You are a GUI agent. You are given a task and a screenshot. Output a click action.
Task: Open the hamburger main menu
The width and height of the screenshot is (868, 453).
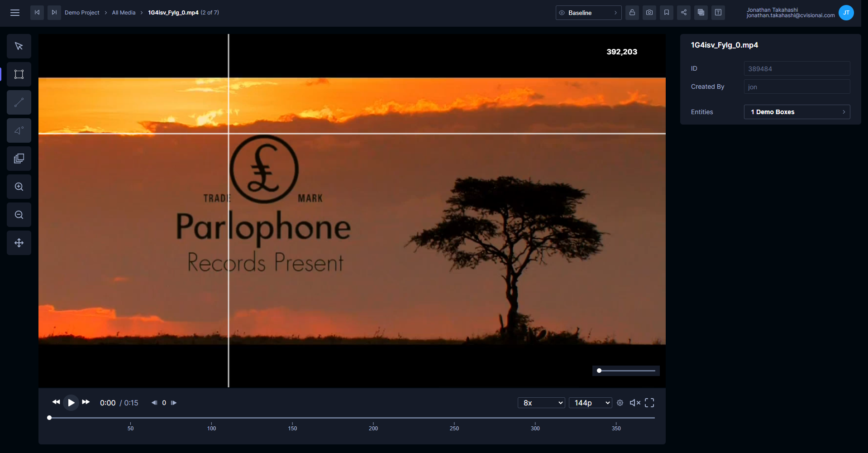coord(15,13)
